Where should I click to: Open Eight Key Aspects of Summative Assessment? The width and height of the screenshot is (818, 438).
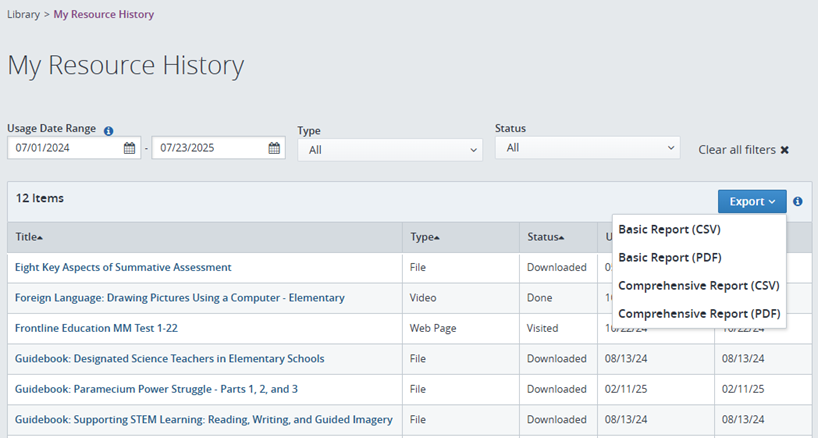(x=123, y=267)
